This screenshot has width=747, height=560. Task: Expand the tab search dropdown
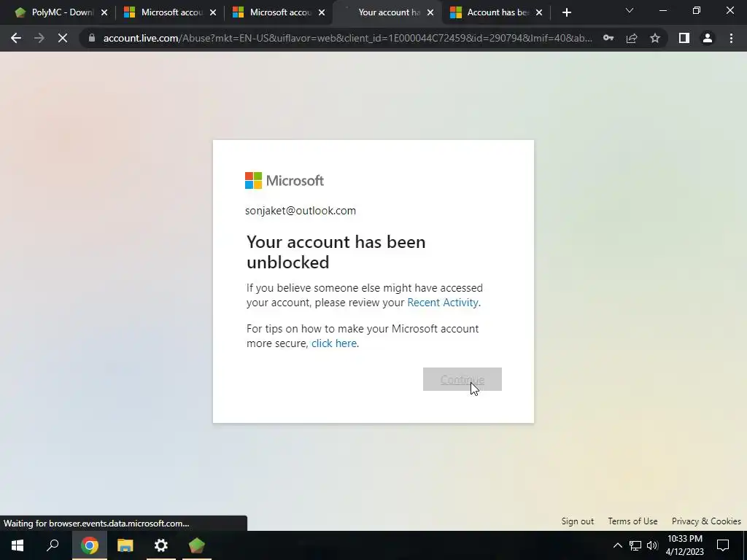point(630,10)
